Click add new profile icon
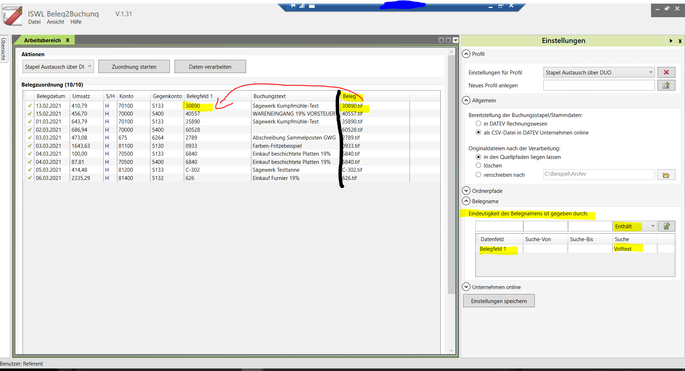 (x=666, y=85)
